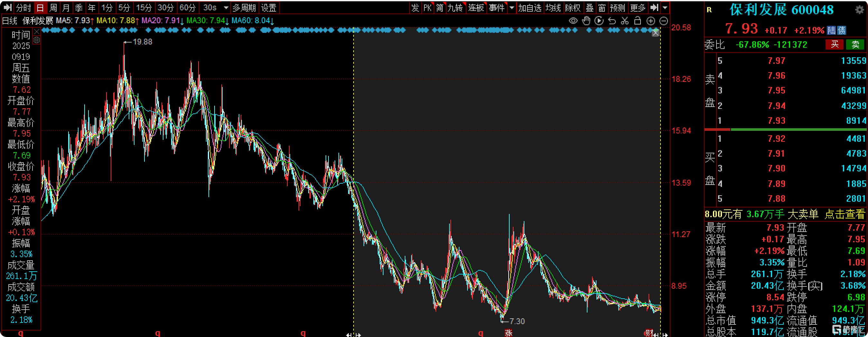
Task: Select the 年 yearly period tab
Action: tap(92, 8)
